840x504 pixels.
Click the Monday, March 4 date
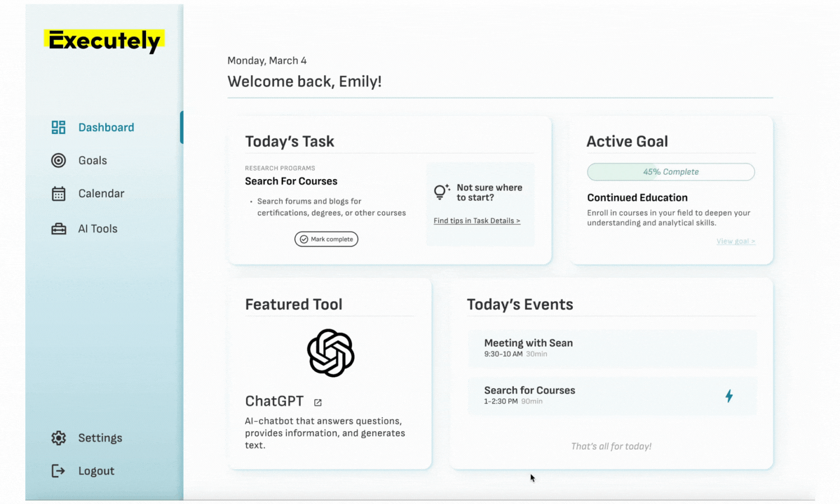(x=267, y=60)
